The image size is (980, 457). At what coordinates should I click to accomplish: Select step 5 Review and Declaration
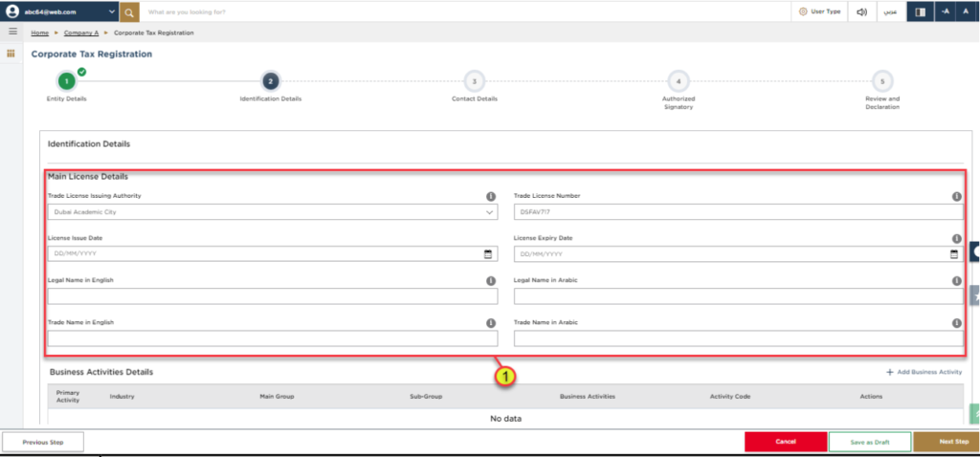[x=881, y=81]
